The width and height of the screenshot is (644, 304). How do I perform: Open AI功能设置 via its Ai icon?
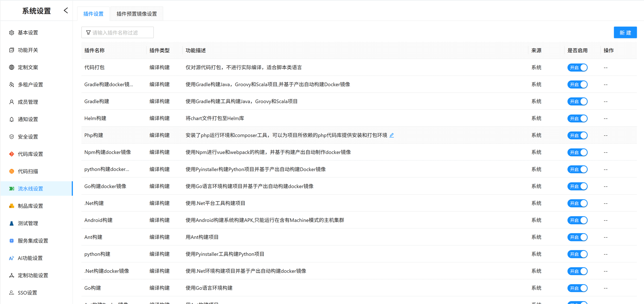pyautogui.click(x=11, y=258)
